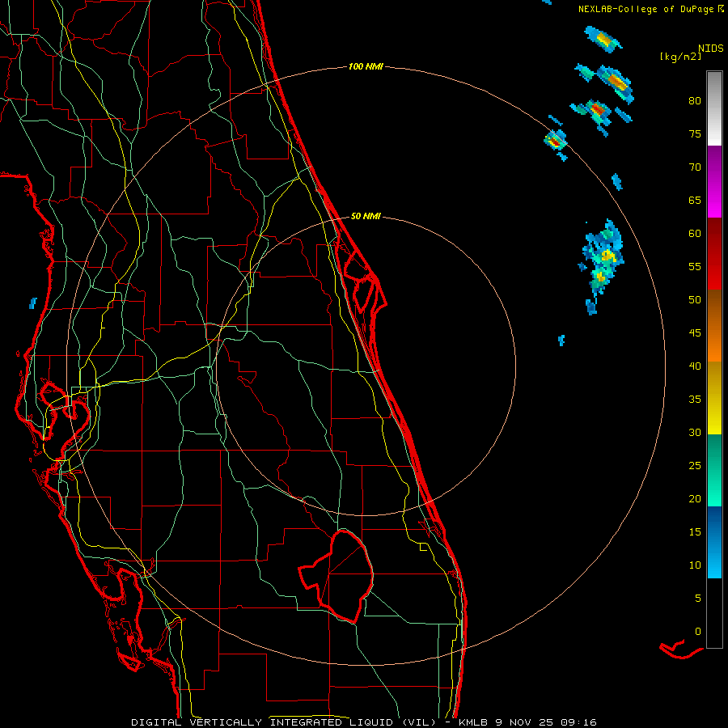Click the scale value 80
Viewport: 728px width, 728px height.
point(695,101)
